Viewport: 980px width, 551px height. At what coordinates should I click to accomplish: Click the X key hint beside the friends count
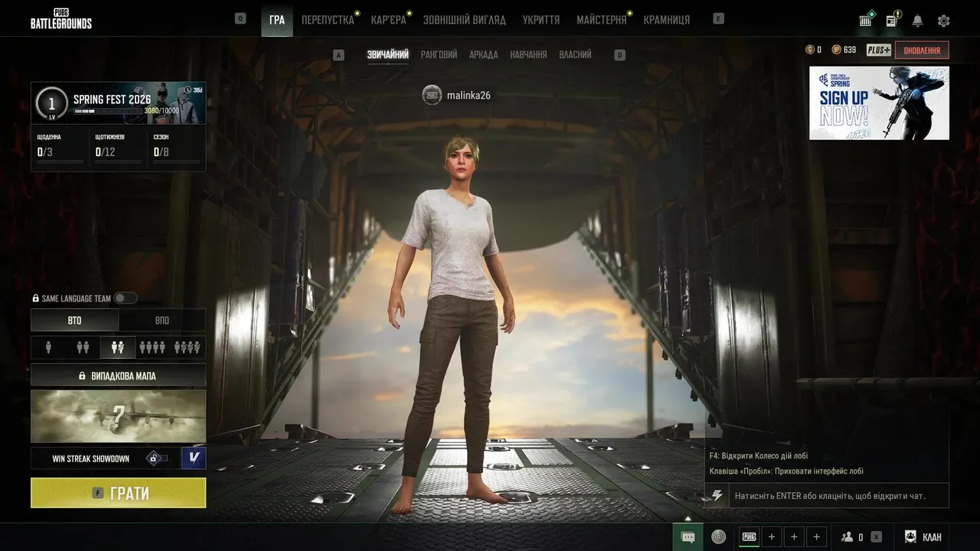(876, 537)
